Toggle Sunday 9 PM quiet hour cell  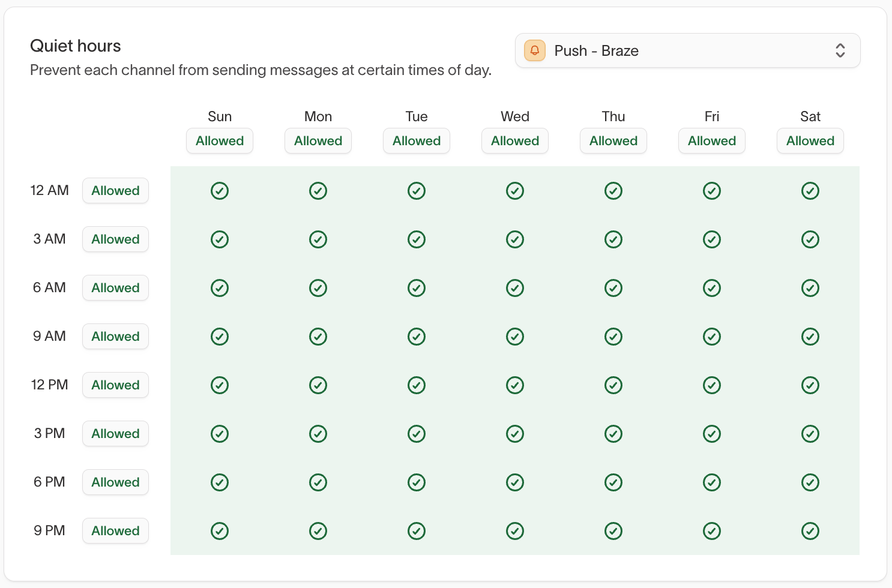point(220,531)
